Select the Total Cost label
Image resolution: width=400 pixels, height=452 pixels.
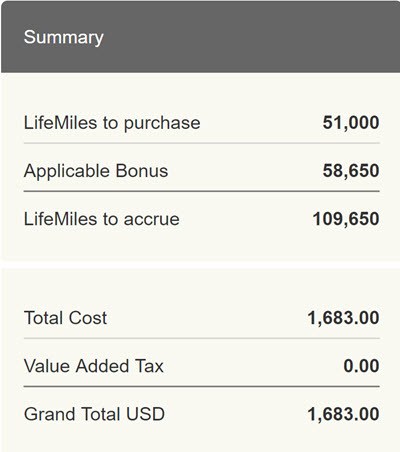[x=65, y=318]
